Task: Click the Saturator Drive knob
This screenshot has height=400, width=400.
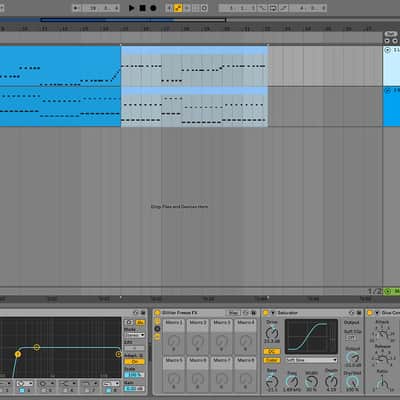Action: tap(272, 333)
